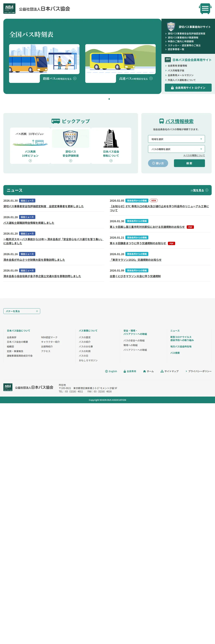Open 一覧を見る news list link
The width and height of the screenshot is (215, 644).
[x=199, y=190]
